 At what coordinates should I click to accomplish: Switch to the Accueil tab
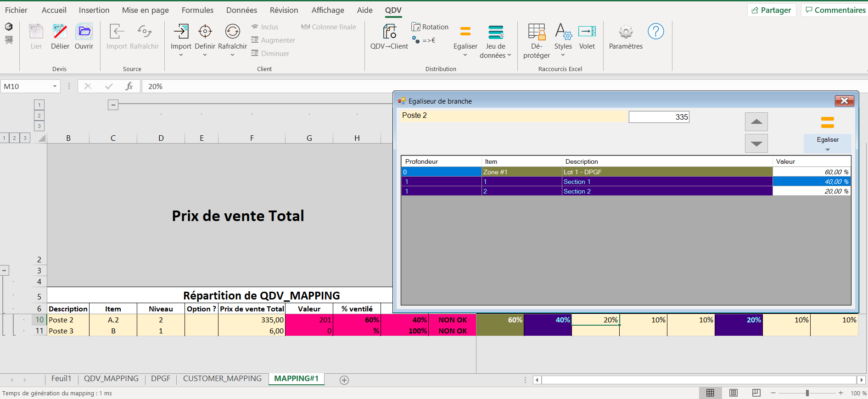[x=54, y=10]
